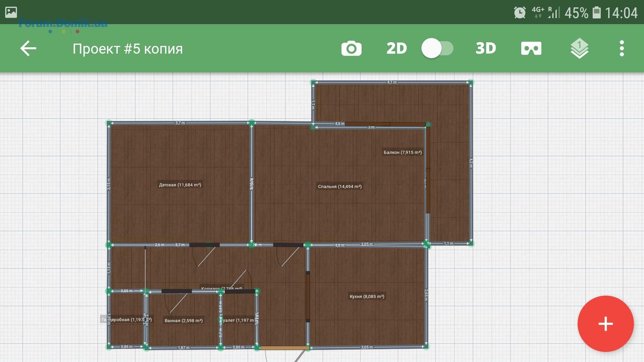This screenshot has height=362, width=644.
Task: Switch to 3D view label
Action: [x=486, y=49]
